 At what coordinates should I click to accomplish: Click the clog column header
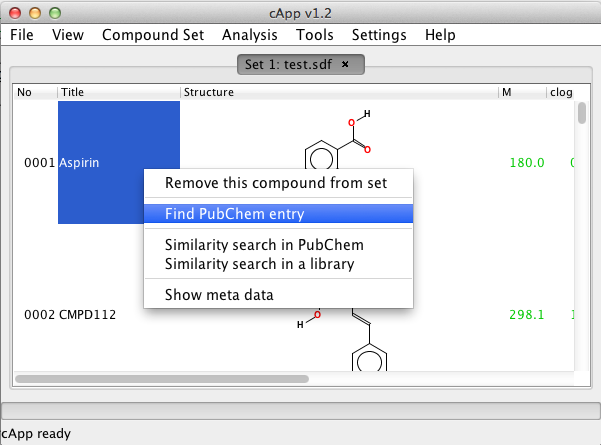[x=561, y=92]
